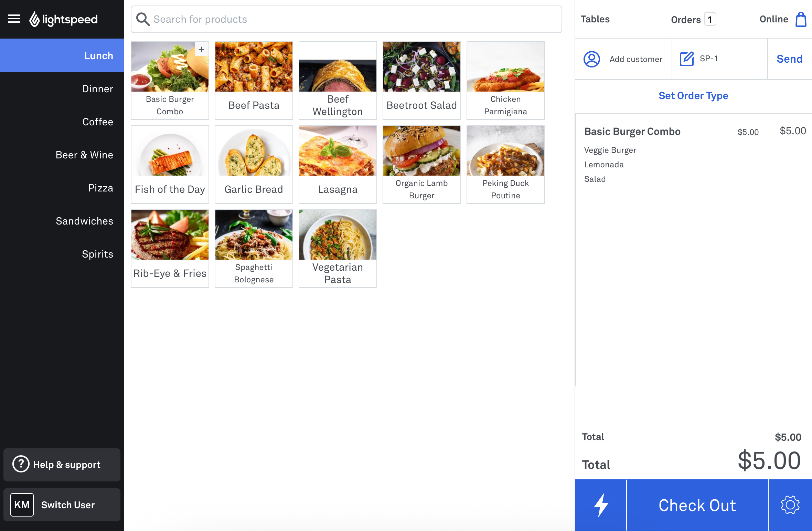
Task: Click the Send button
Action: tap(790, 59)
